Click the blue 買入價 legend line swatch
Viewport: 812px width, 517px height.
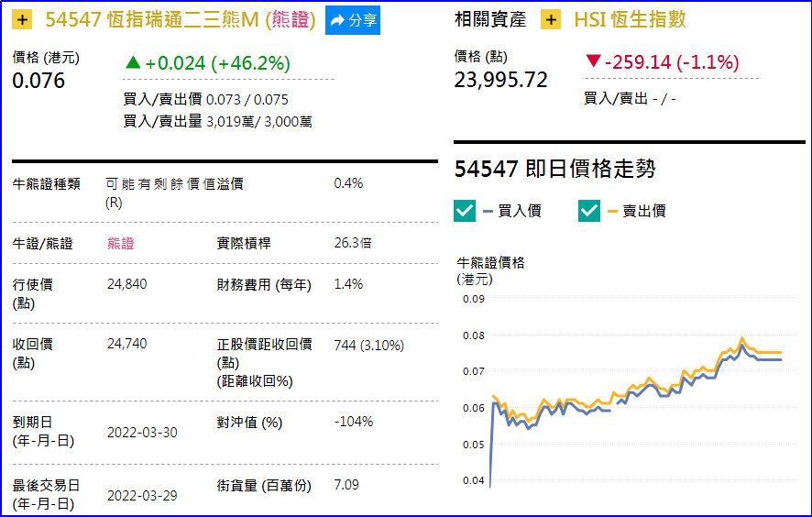488,212
